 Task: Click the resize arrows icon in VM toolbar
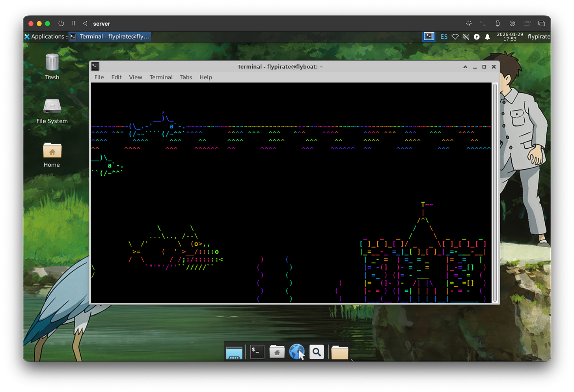(x=483, y=24)
